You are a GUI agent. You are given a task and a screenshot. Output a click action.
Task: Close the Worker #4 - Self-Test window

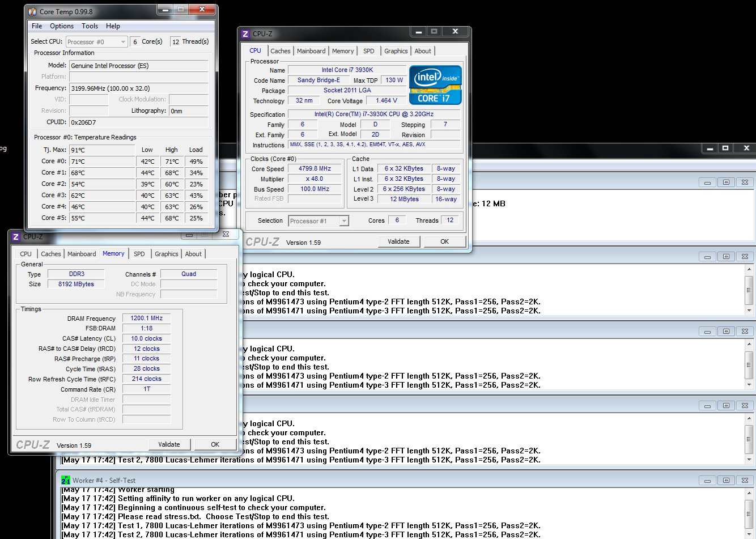(x=745, y=481)
